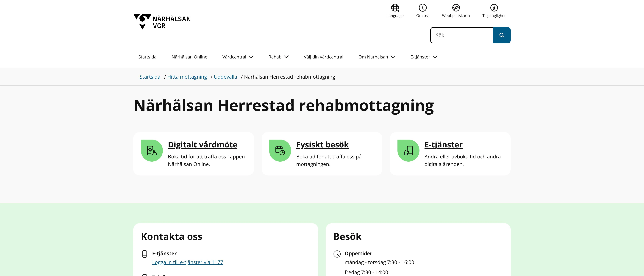Click Logga in till e-tjänster via 1177
The image size is (644, 276).
click(x=188, y=262)
